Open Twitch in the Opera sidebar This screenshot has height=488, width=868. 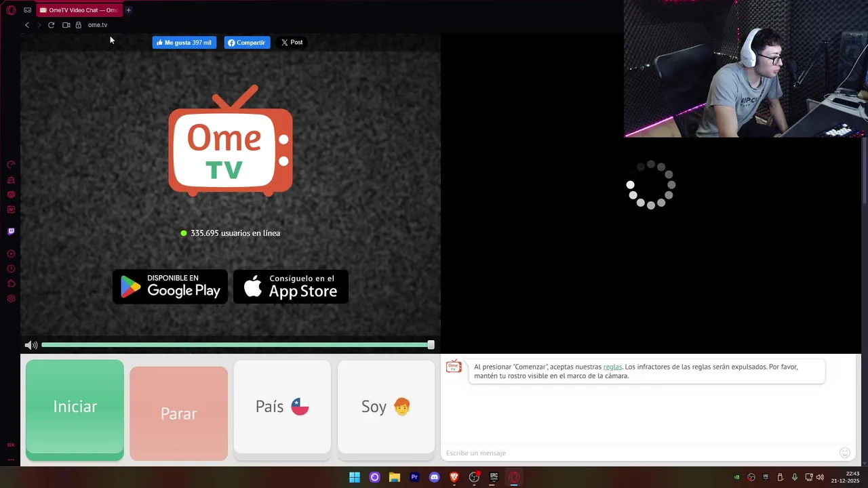click(11, 231)
